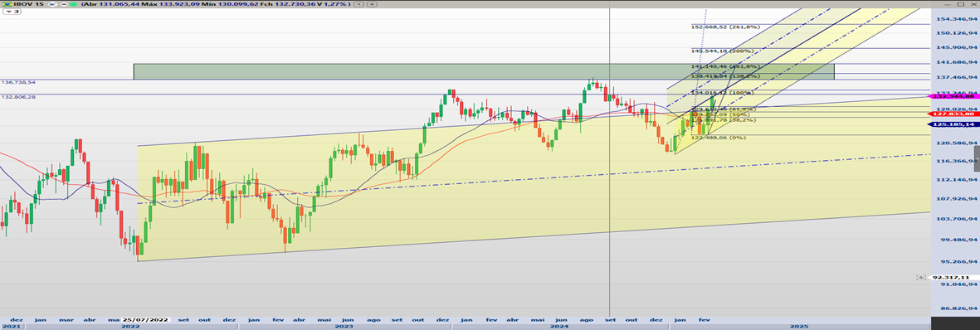Image resolution: width=980 pixels, height=330 pixels.
Task: Click the green circle indicator in the header
Action: 74,4
